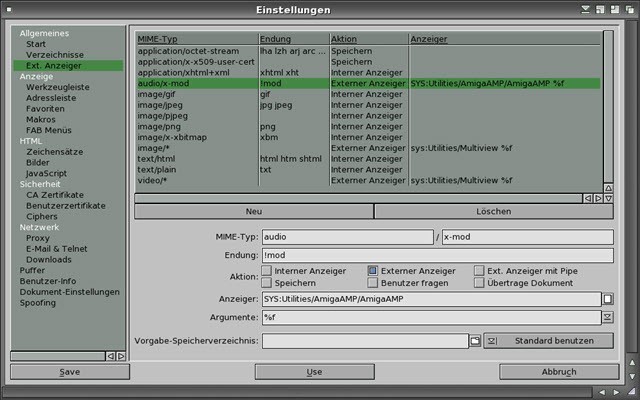The height and width of the screenshot is (400, 640).
Task: Select Ext. Anzeiger in the sidebar
Action: [68, 66]
